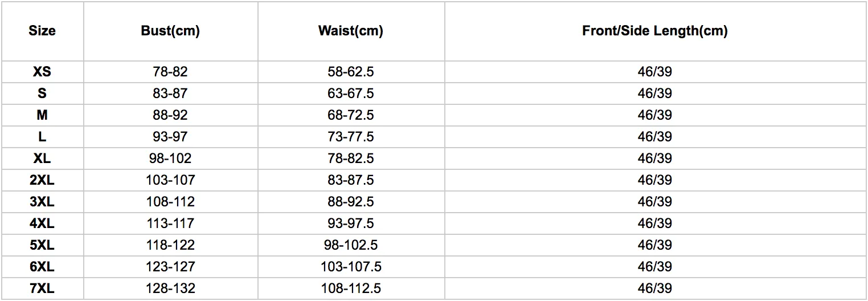Click the Waist(cm) column header
Image resolution: width=868 pixels, height=301 pixels.
[351, 31]
